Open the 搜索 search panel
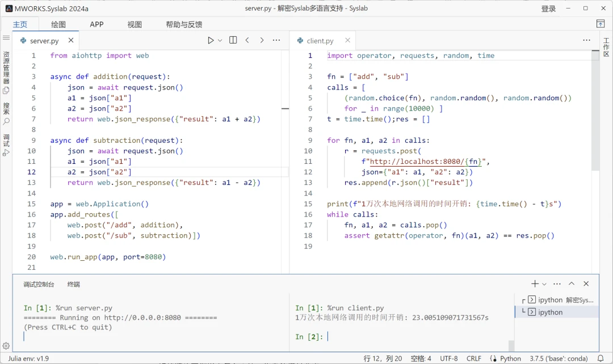Screen dimensions: 613x364 coord(6,113)
